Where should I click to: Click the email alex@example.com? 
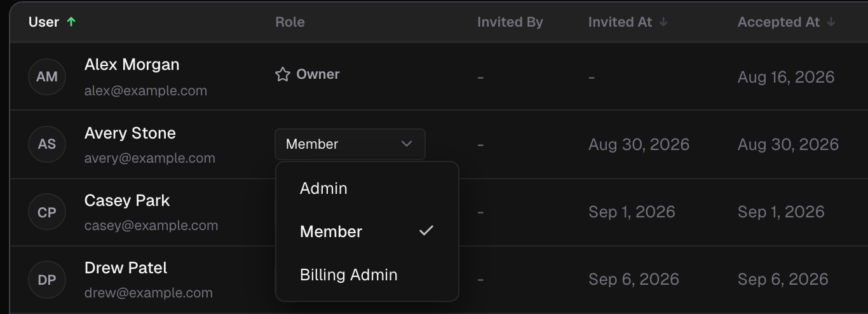(146, 91)
